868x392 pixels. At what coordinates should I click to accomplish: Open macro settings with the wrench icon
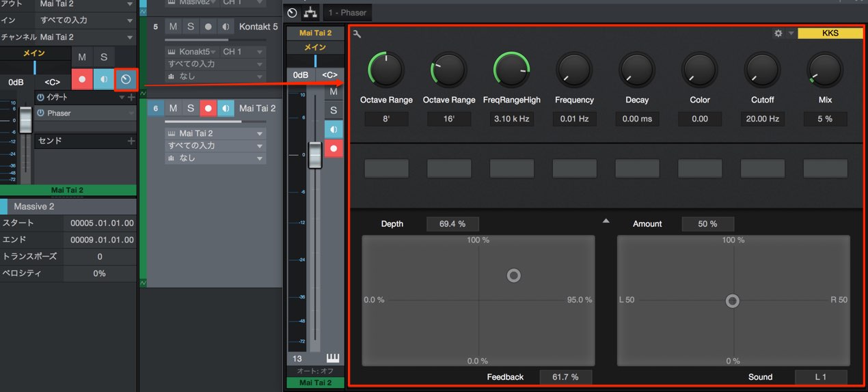click(x=357, y=33)
